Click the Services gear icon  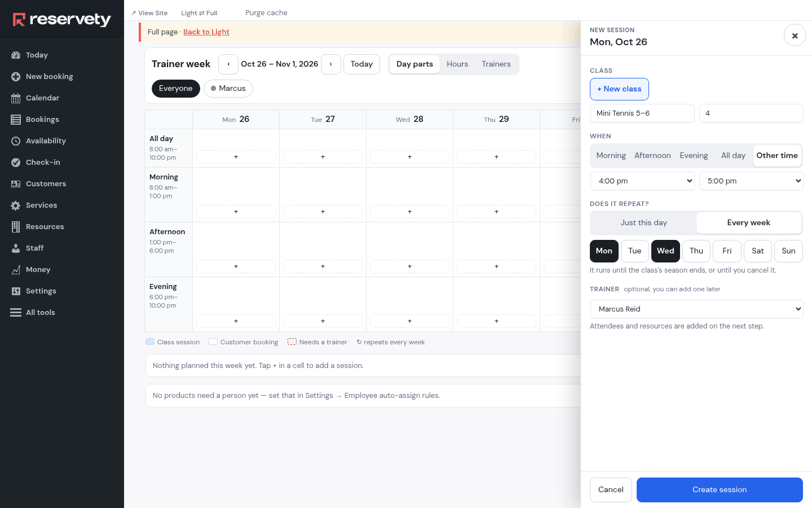16,205
